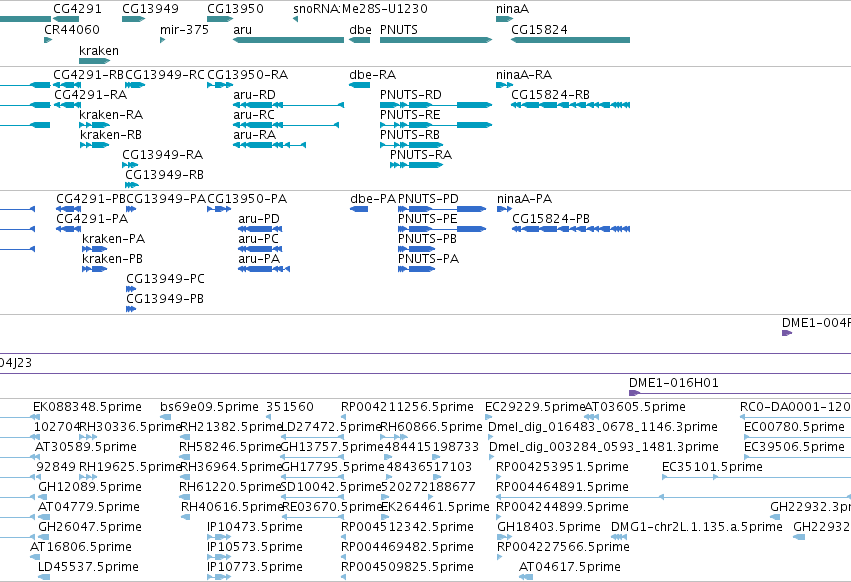Click EST RH30336.5prime
The width and height of the screenshot is (851, 582).
click(x=88, y=437)
